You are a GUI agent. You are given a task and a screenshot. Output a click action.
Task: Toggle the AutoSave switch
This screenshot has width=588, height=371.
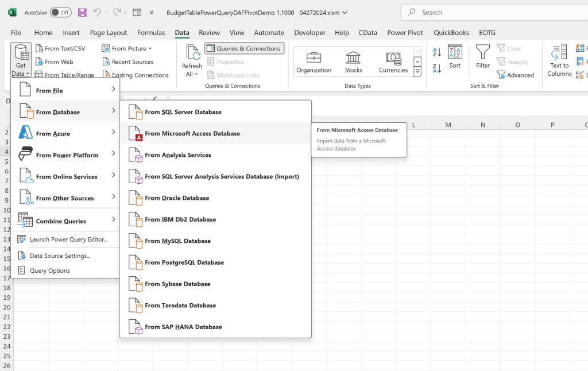tap(60, 12)
